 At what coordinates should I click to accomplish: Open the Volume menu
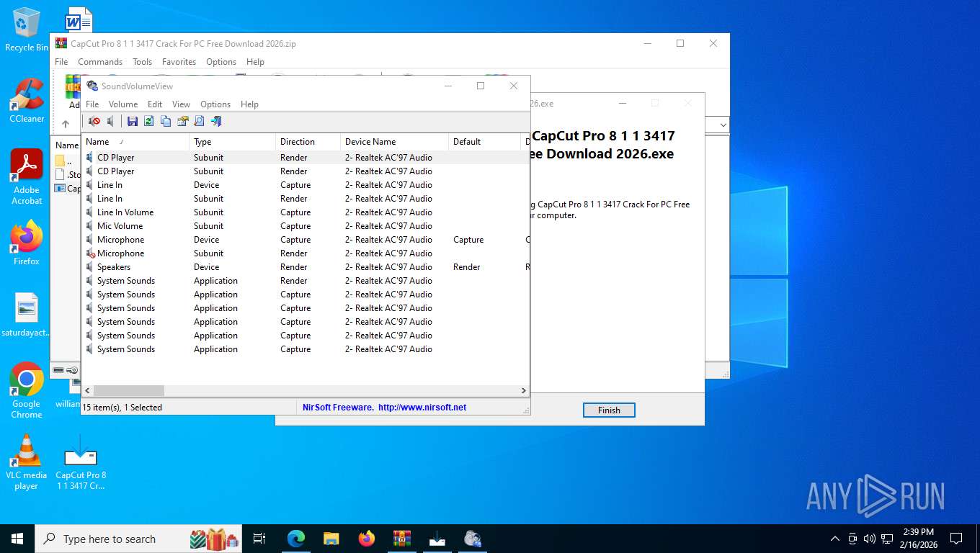pyautogui.click(x=123, y=104)
